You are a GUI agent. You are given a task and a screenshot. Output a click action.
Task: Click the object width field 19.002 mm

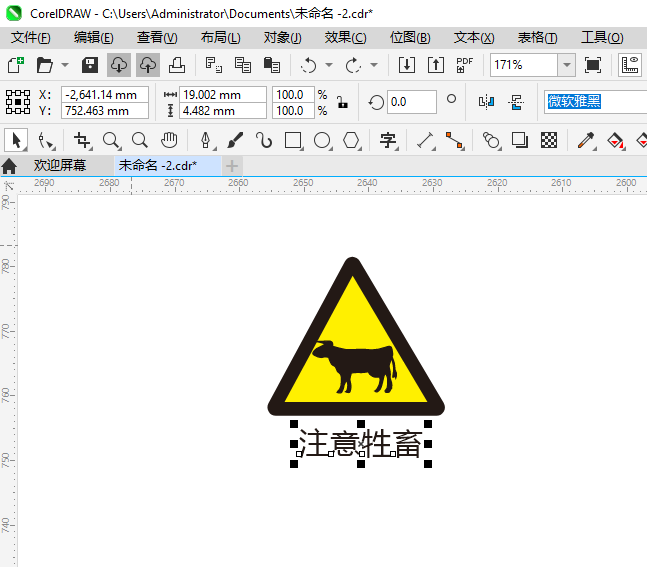point(223,94)
